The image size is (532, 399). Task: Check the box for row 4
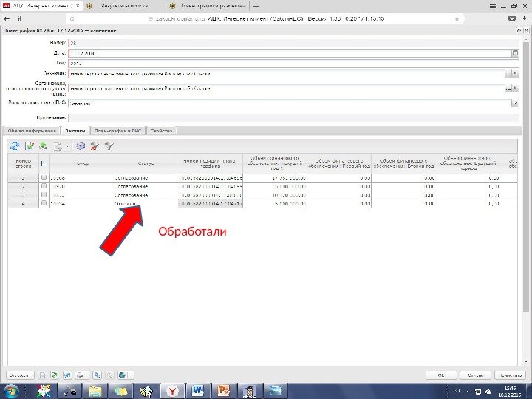(x=44, y=203)
